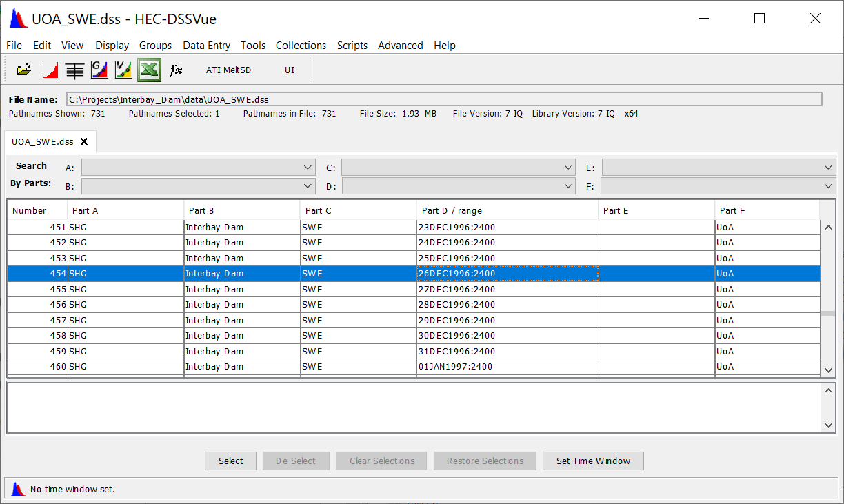Sort by Part D / range column header
This screenshot has width=844, height=504.
[x=508, y=210]
